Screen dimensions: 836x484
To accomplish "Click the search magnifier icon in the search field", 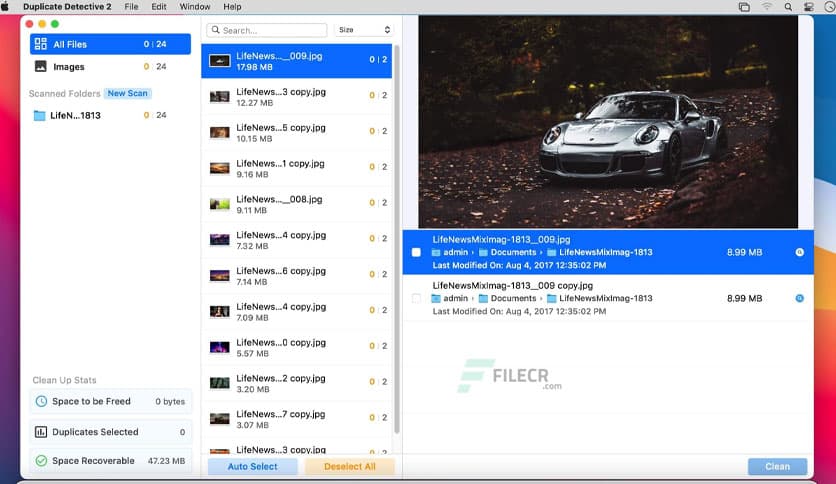I will click(215, 30).
